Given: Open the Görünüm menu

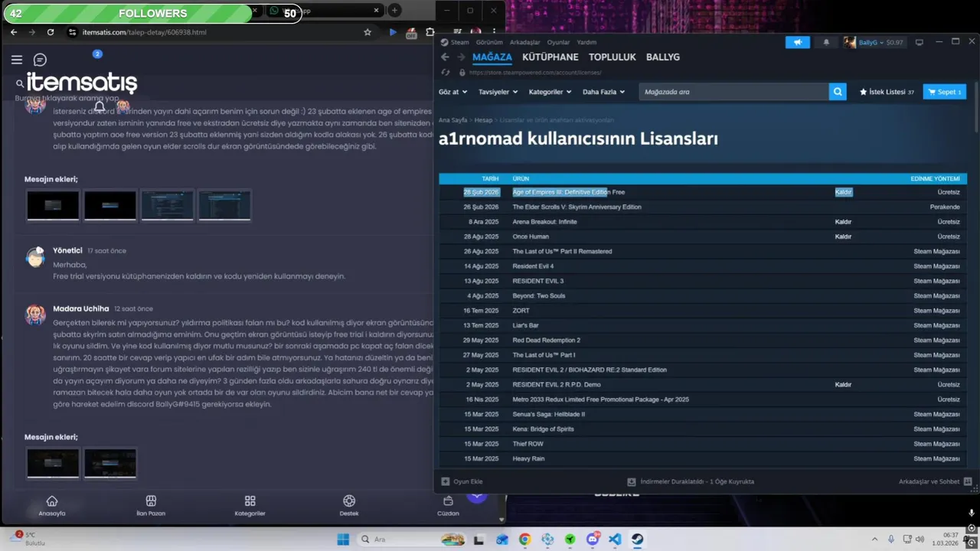Looking at the screenshot, I should pos(489,42).
